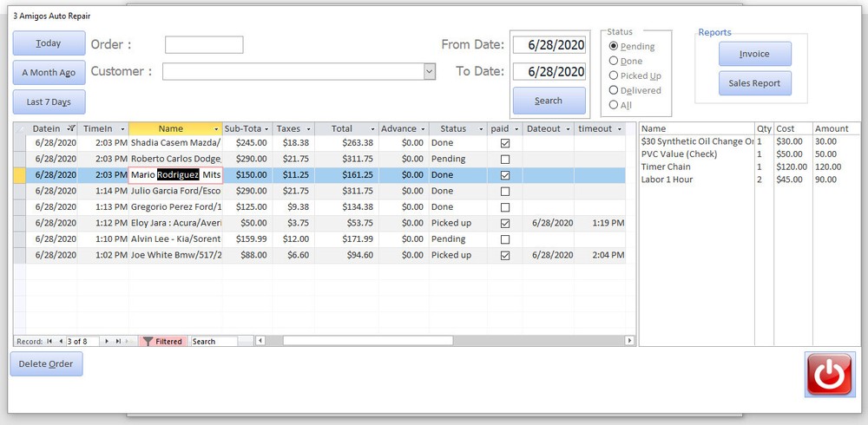868x425 pixels.
Task: Toggle paid checkbox for Joe White
Action: [505, 256]
